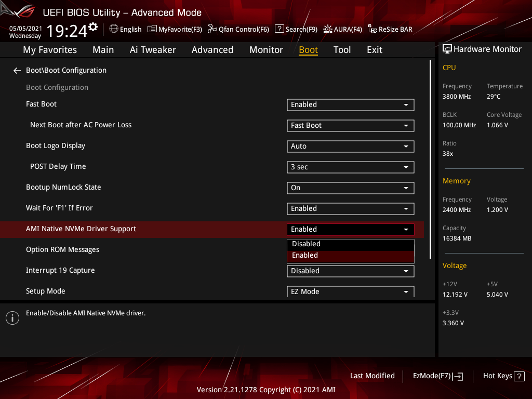Select Disabled option in NVMe list
The width and height of the screenshot is (532, 399).
click(x=351, y=244)
